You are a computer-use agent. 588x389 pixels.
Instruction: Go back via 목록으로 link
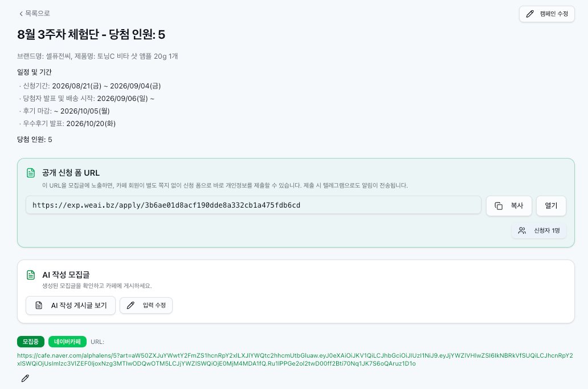click(34, 14)
